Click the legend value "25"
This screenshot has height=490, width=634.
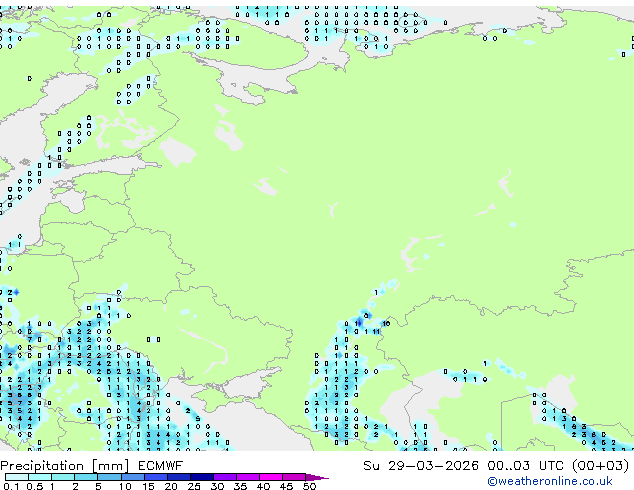194,486
